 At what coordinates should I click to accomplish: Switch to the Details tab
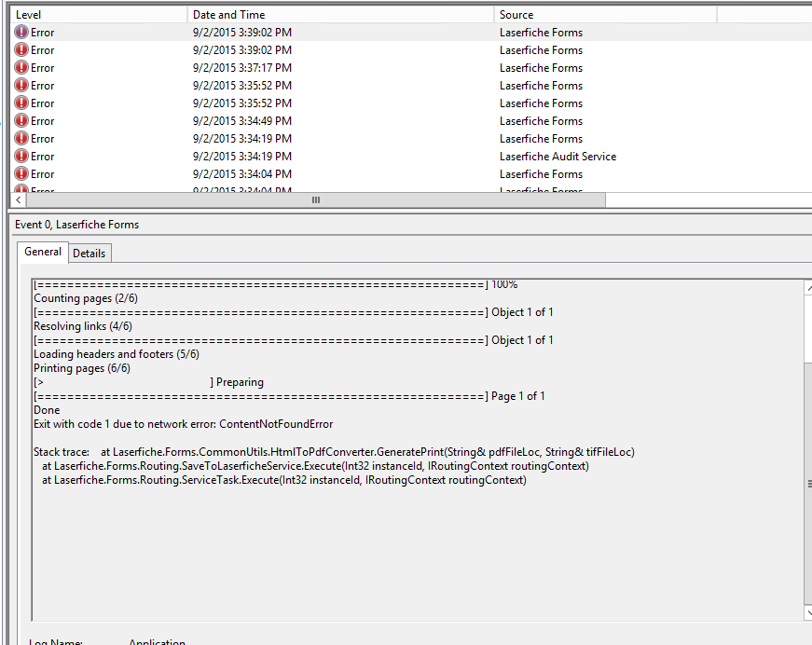point(89,254)
